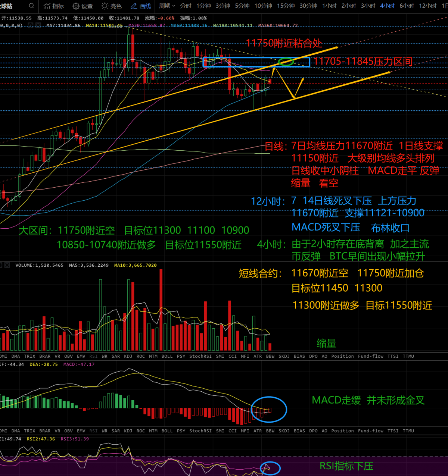Select the 3分钟 interval

pos(223,6)
